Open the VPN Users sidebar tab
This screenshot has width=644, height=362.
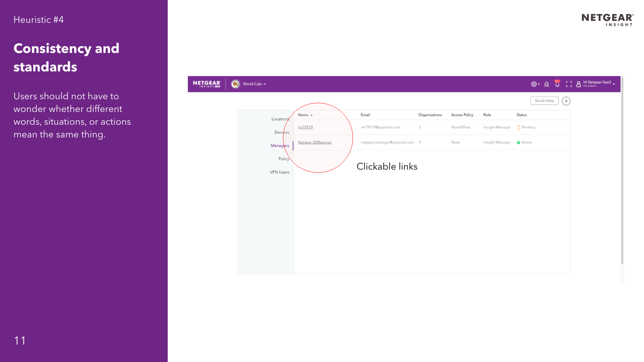[280, 172]
